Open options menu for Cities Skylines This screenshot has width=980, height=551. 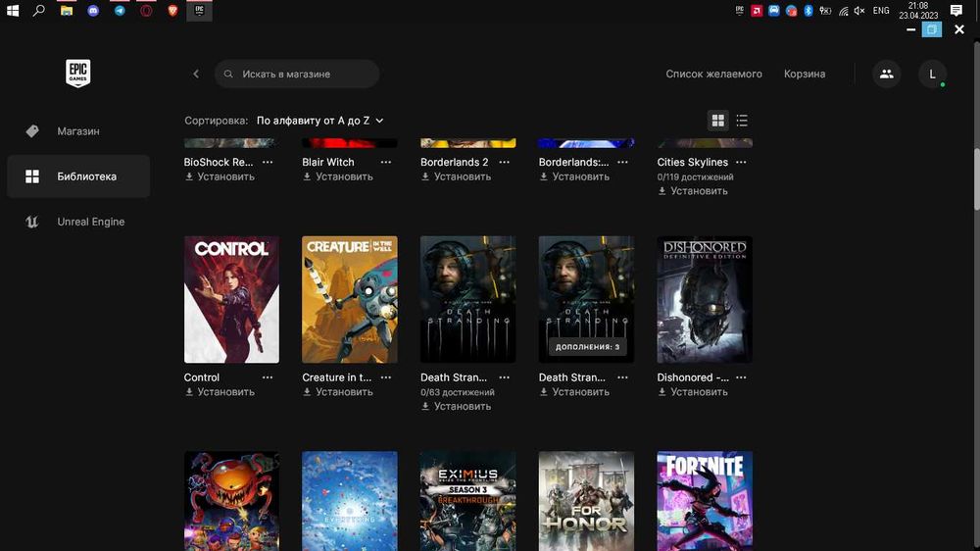(x=741, y=162)
